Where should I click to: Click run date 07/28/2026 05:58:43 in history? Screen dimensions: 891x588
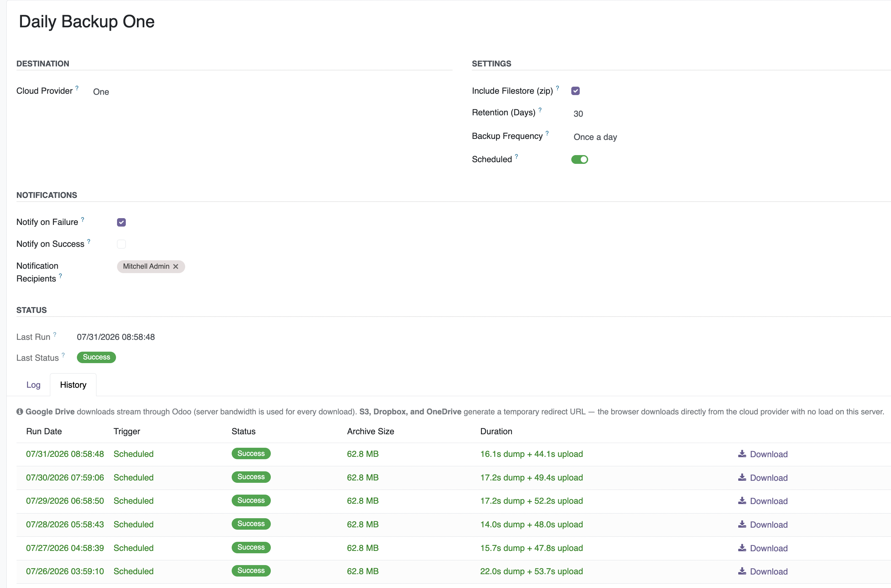65,524
